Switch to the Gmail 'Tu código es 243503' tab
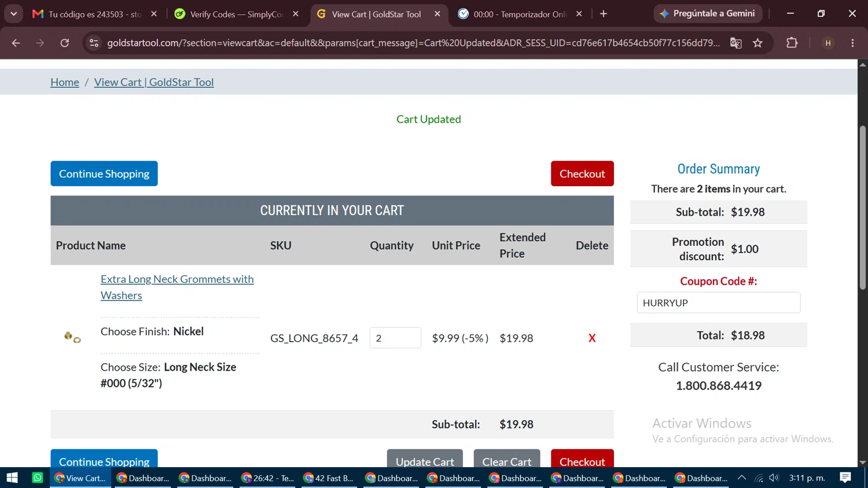Screen dimensions: 868x488 95,14
